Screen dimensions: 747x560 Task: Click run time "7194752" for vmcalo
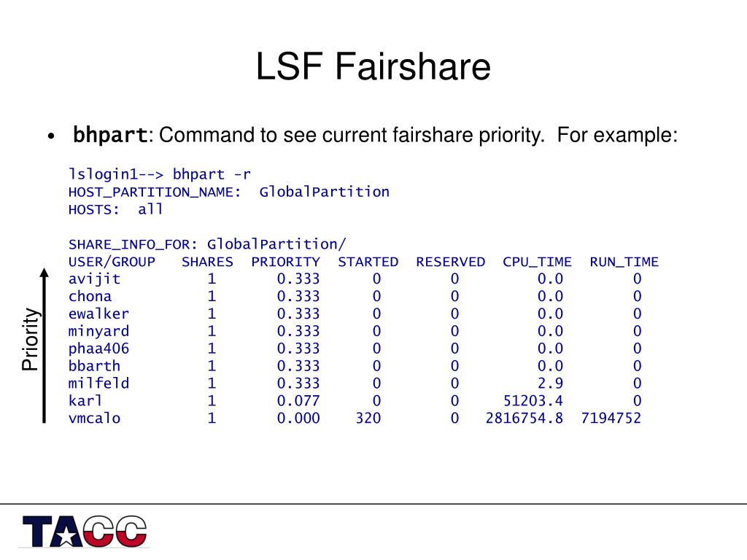point(611,418)
